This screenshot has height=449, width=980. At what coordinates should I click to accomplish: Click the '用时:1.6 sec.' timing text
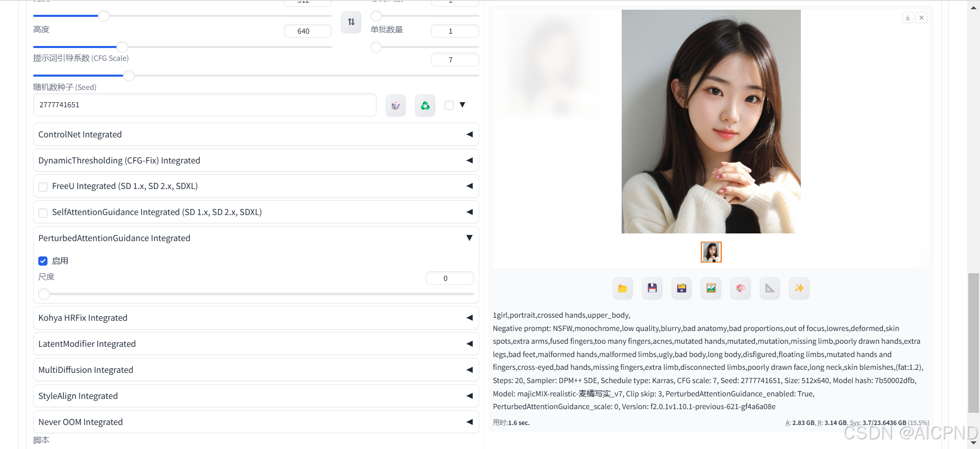pos(511,423)
